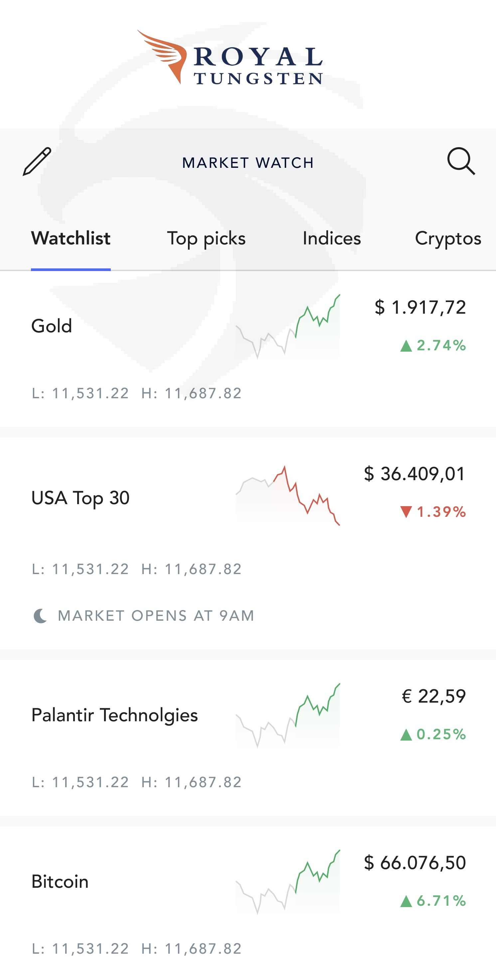The image size is (496, 980).
Task: Tap Bitcoin's green up arrow
Action: click(406, 901)
